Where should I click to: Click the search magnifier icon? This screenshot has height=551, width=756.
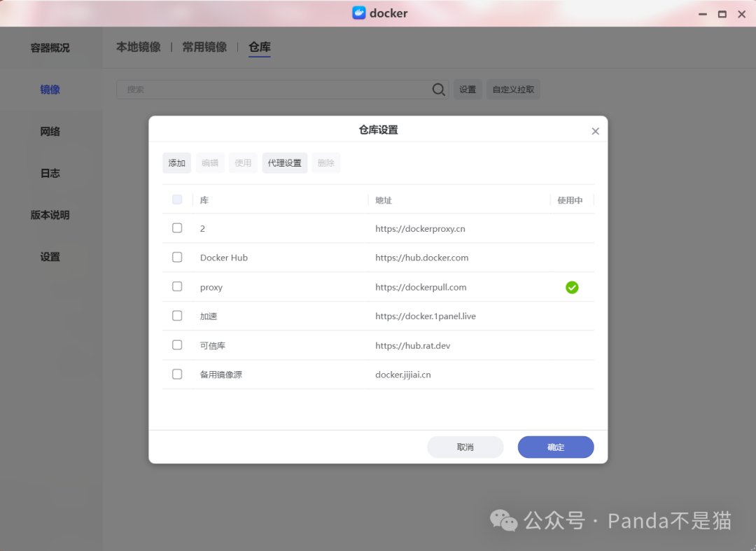(439, 90)
